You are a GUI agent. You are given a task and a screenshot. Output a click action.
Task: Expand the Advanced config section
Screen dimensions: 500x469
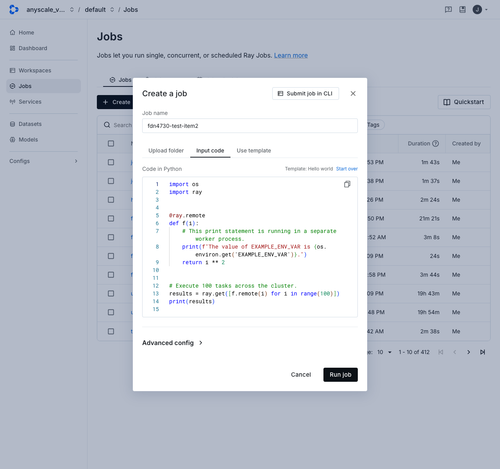click(172, 343)
